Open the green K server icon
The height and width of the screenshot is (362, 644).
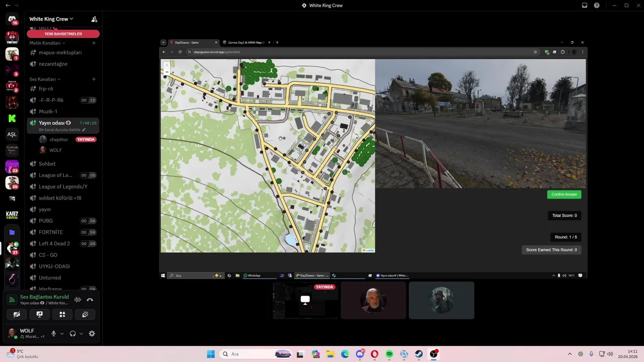12,118
